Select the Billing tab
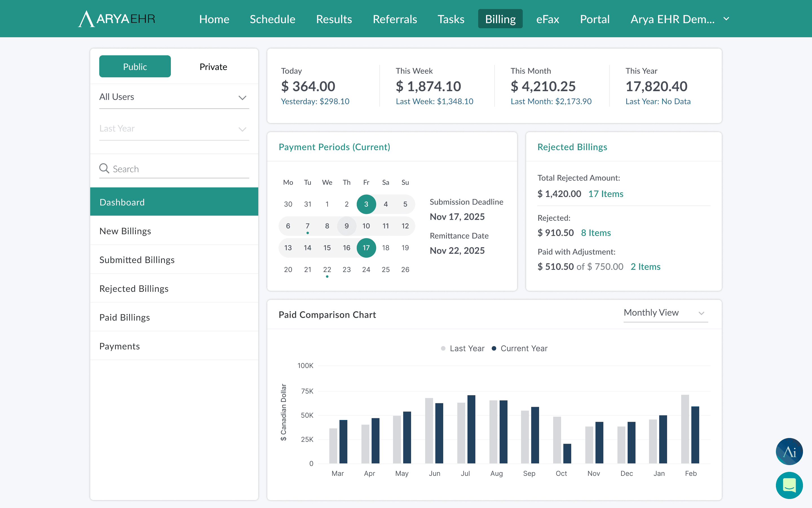 [500, 19]
